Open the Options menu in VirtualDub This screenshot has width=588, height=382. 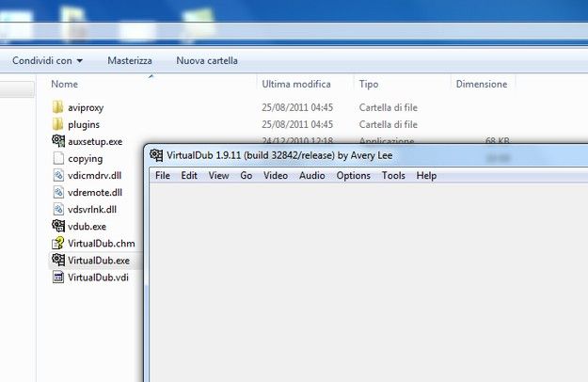353,175
